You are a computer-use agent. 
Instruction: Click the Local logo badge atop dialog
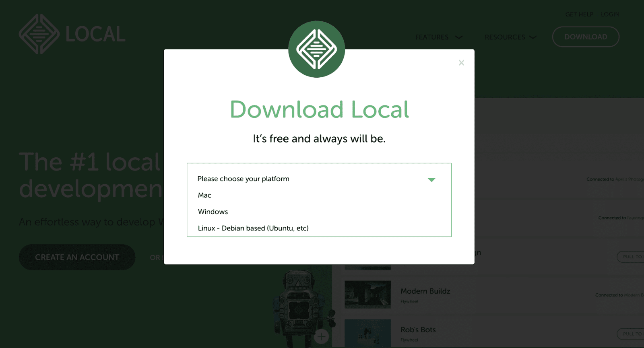point(317,49)
